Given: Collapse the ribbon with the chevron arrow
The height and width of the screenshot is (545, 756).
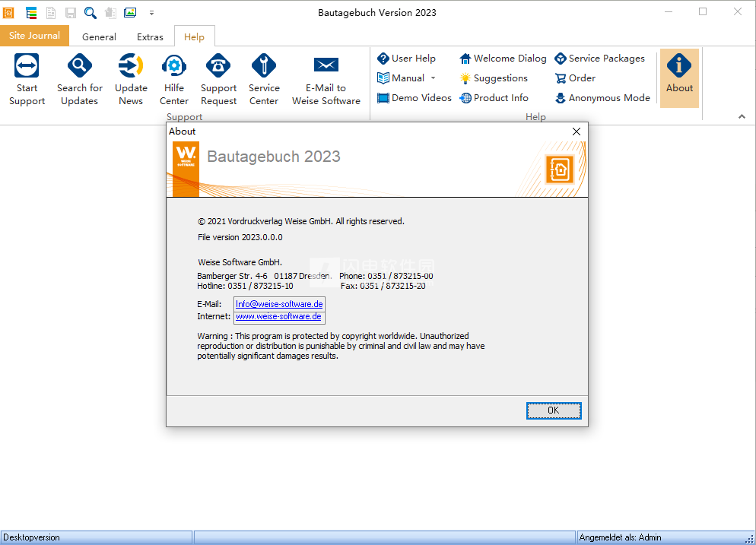Looking at the screenshot, I should (x=742, y=116).
